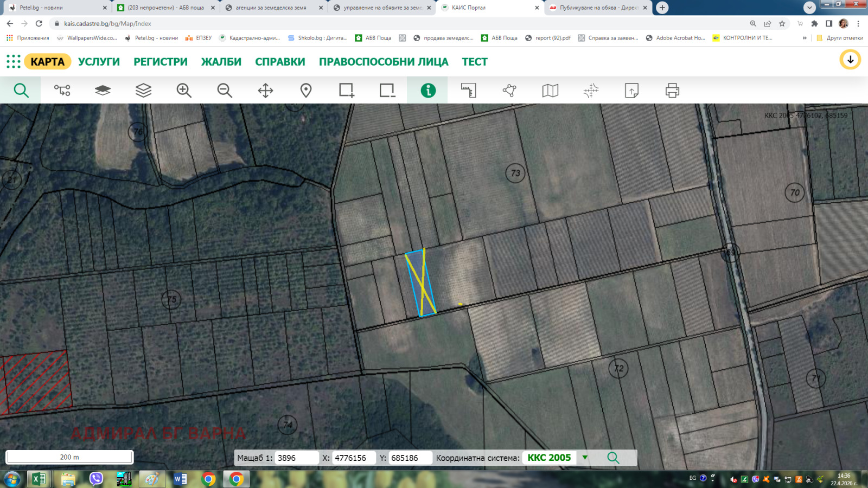The width and height of the screenshot is (868, 488).
Task: Open the УСЛУГИ menu item
Action: point(99,62)
